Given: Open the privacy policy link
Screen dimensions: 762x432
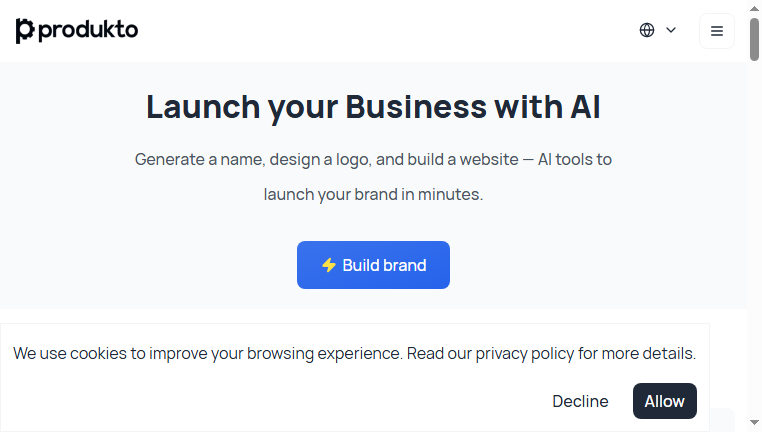Looking at the screenshot, I should (525, 353).
